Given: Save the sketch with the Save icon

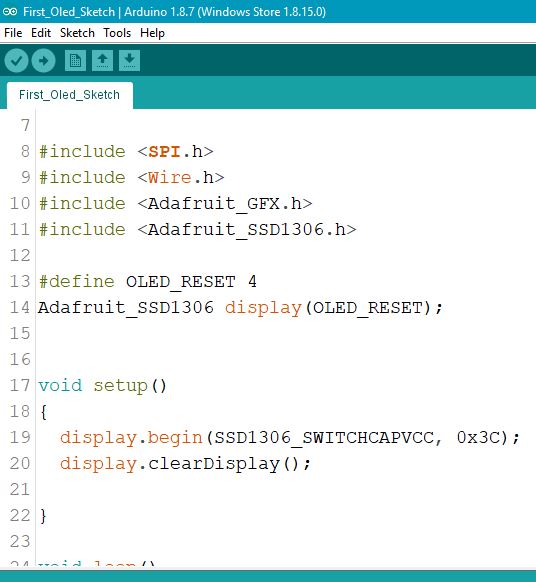Looking at the screenshot, I should click(x=130, y=61).
